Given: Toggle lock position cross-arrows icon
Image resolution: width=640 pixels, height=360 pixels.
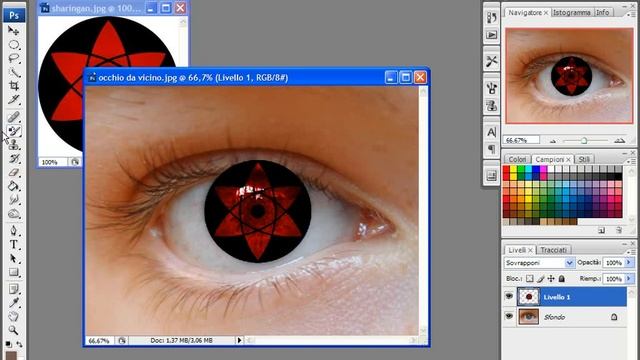Looking at the screenshot, I should coord(551,279).
